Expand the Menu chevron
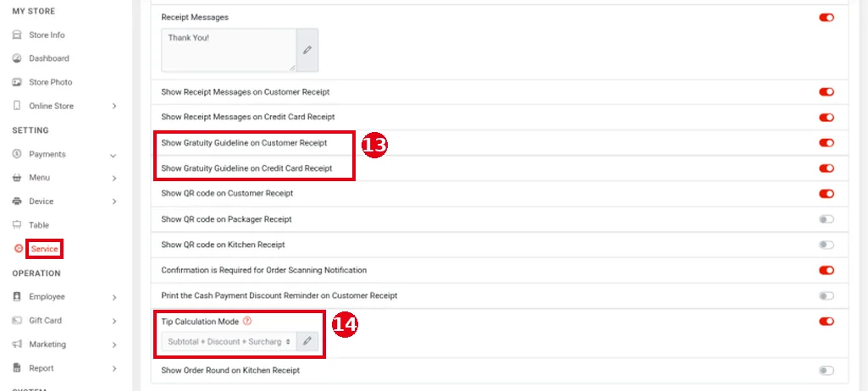The height and width of the screenshot is (391, 868). click(x=114, y=178)
